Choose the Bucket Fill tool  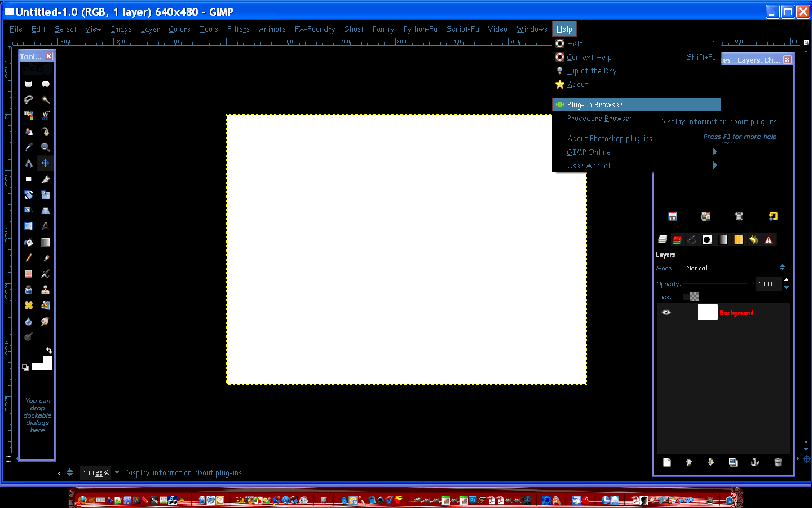pyautogui.click(x=29, y=243)
